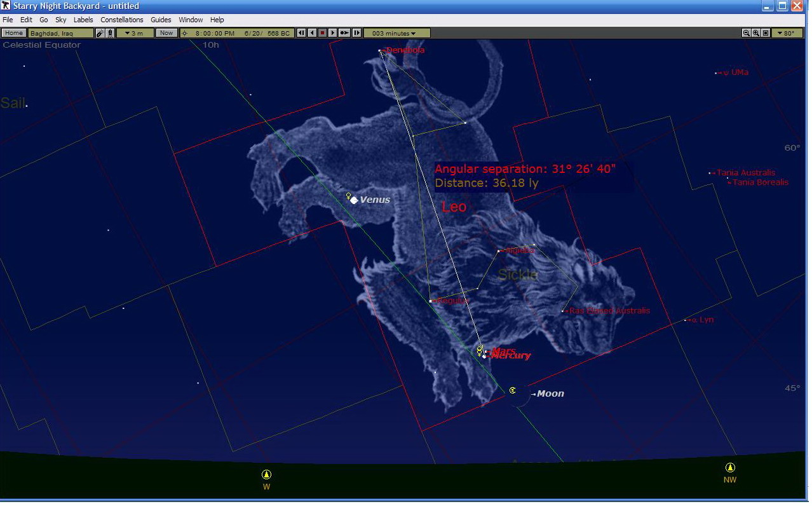Click the Ras Elased Australis label
This screenshot has width=812, height=506.
609,311
